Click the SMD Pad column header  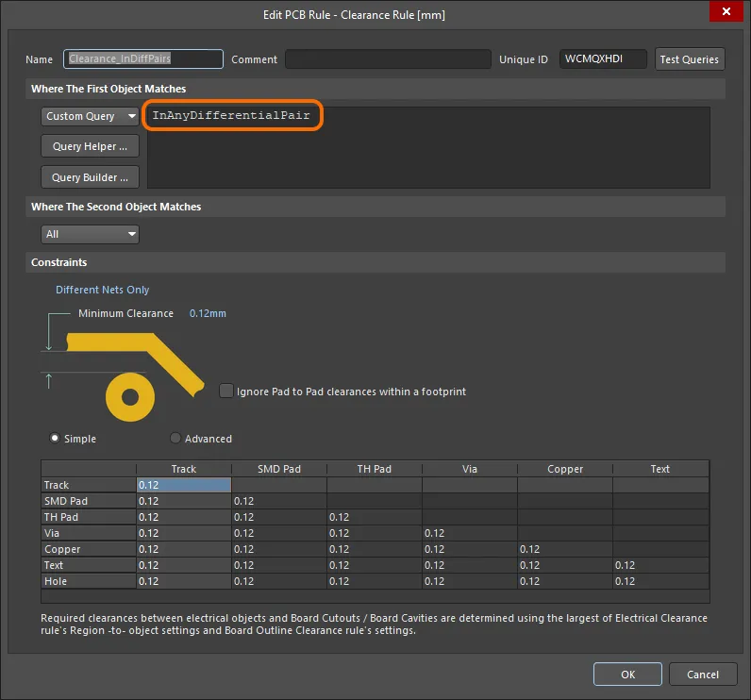pyautogui.click(x=279, y=469)
